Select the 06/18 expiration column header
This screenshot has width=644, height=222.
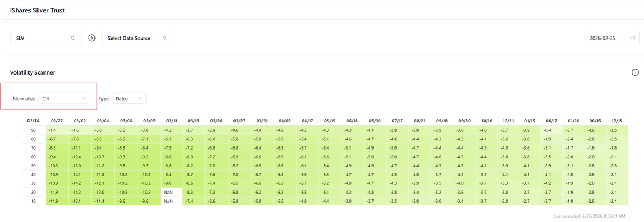coord(353,121)
